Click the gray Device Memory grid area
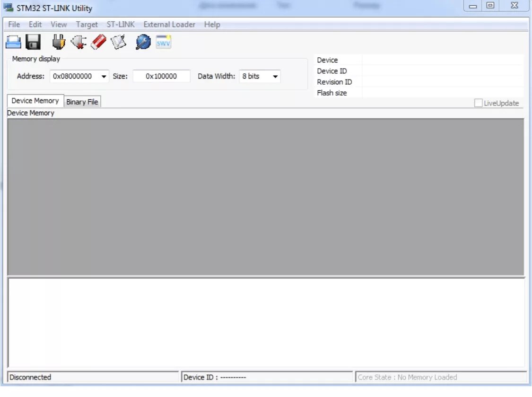The width and height of the screenshot is (532, 397). (266, 197)
